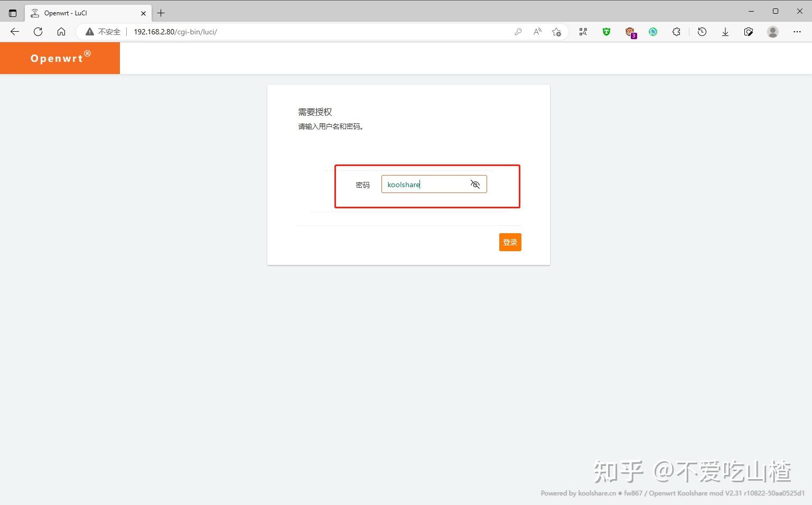Open a new browser tab
812x505 pixels.
click(162, 13)
